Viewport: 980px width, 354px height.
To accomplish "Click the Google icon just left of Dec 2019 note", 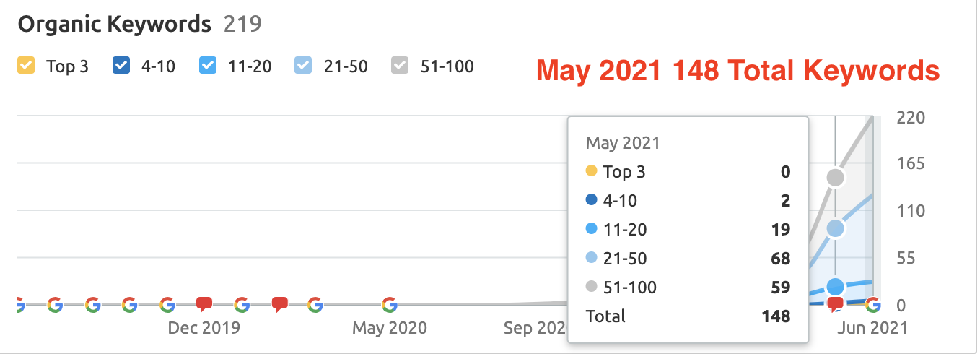I will (x=167, y=304).
